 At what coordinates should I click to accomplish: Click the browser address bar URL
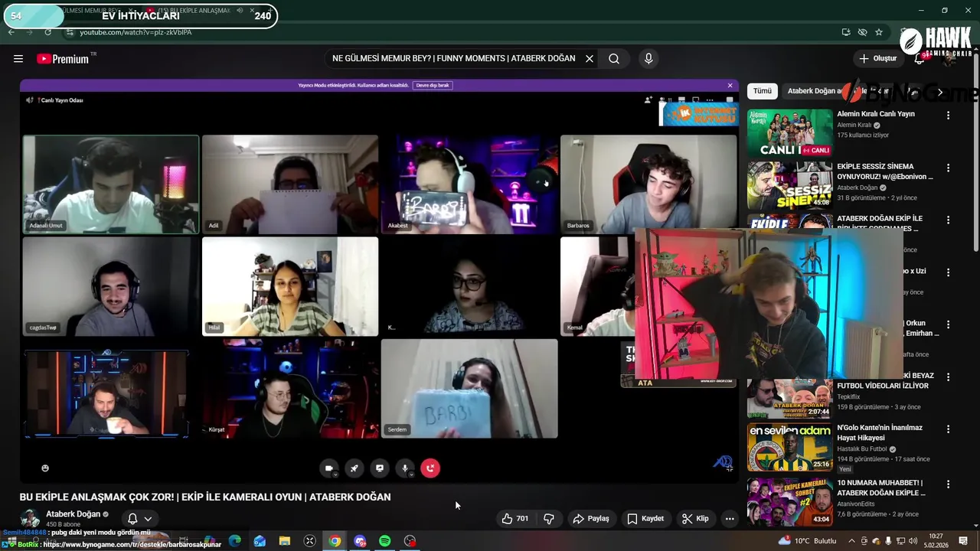tap(136, 32)
